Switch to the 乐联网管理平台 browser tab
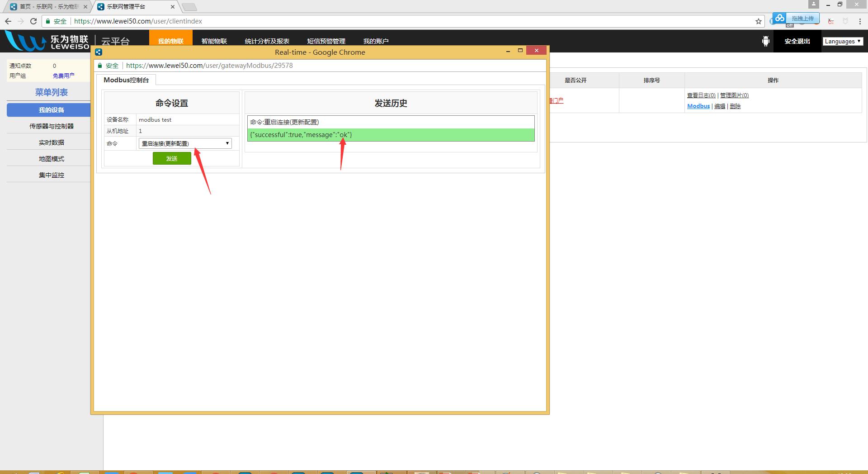 tap(136, 7)
